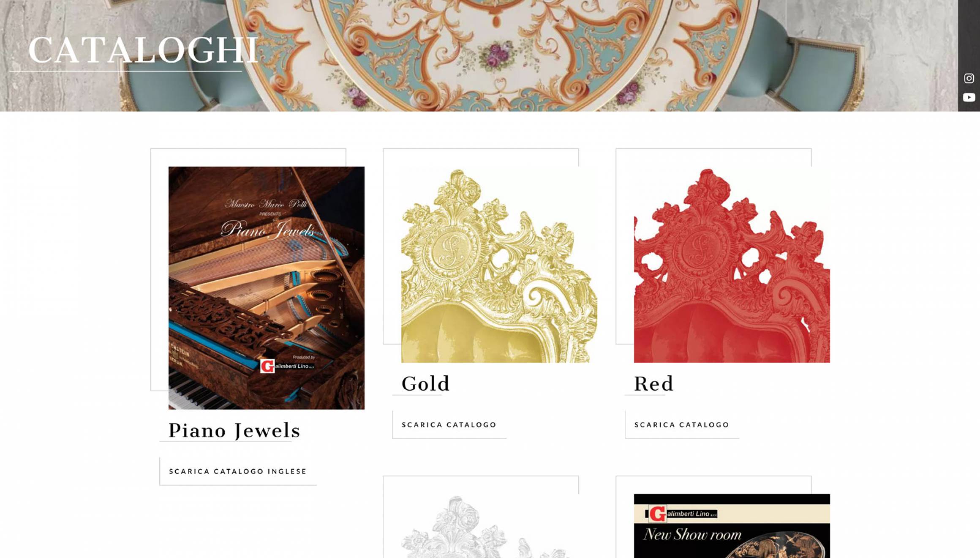The width and height of the screenshot is (980, 558).
Task: Click the Maestro Marco Polli text on cover
Action: [266, 204]
